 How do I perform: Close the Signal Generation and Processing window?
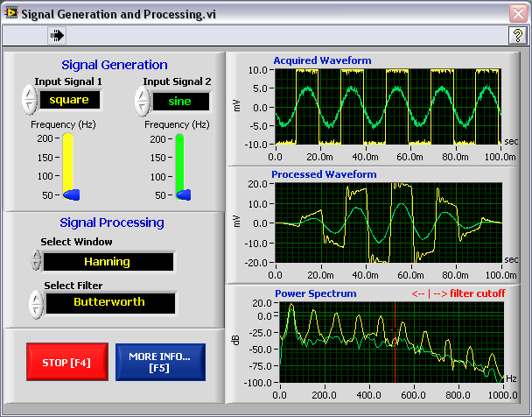517,13
